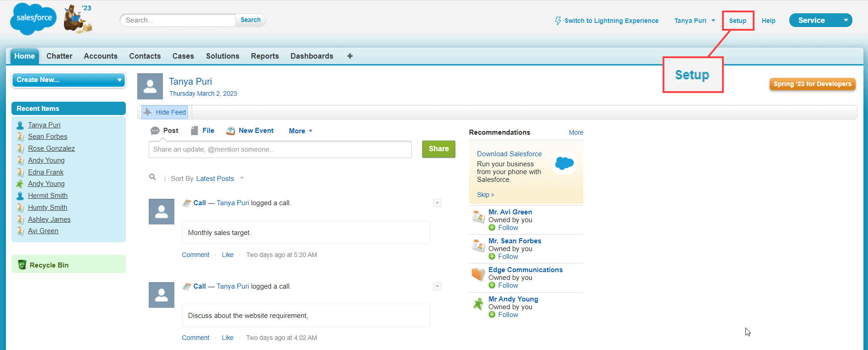868x350 pixels.
Task: Click lead icon beside Mr Andy Young recommendation
Action: 479,303
